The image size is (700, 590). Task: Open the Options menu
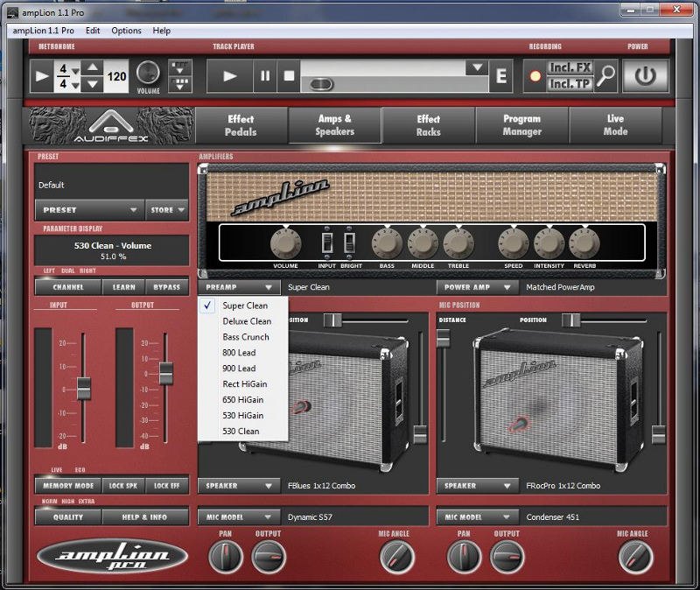[126, 31]
